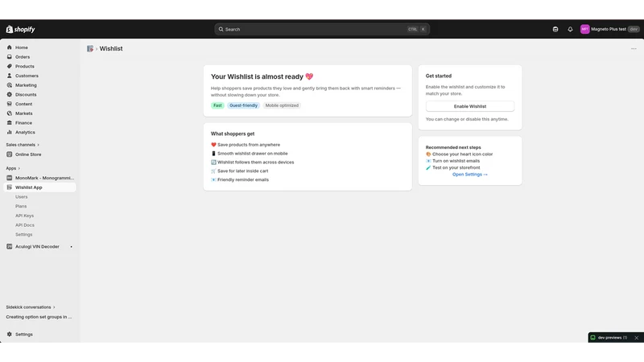644x362 pixels.
Task: Open the Plans submenu item
Action: tap(21, 206)
